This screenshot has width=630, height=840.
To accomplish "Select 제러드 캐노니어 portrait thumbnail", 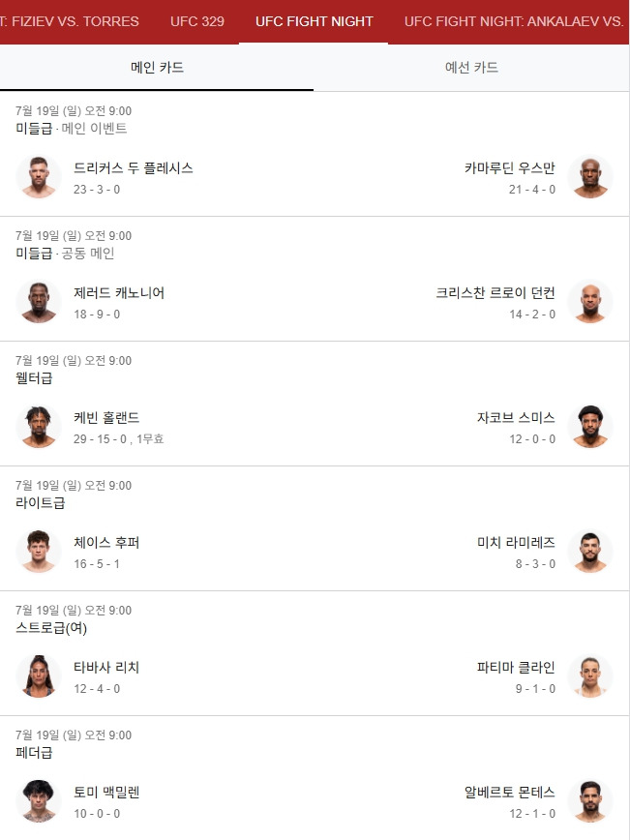I will pyautogui.click(x=39, y=302).
